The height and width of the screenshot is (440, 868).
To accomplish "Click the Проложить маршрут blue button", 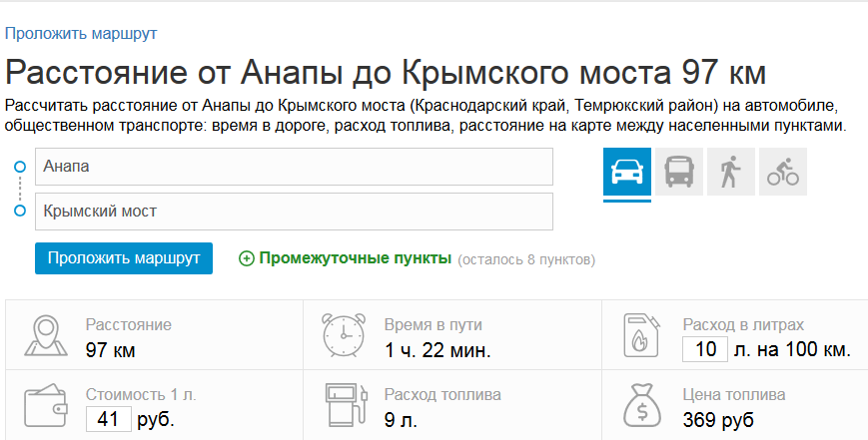I will pyautogui.click(x=124, y=258).
